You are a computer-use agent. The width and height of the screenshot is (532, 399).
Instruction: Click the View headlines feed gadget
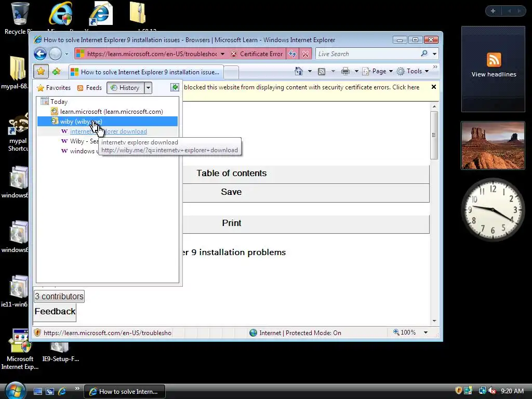click(494, 69)
